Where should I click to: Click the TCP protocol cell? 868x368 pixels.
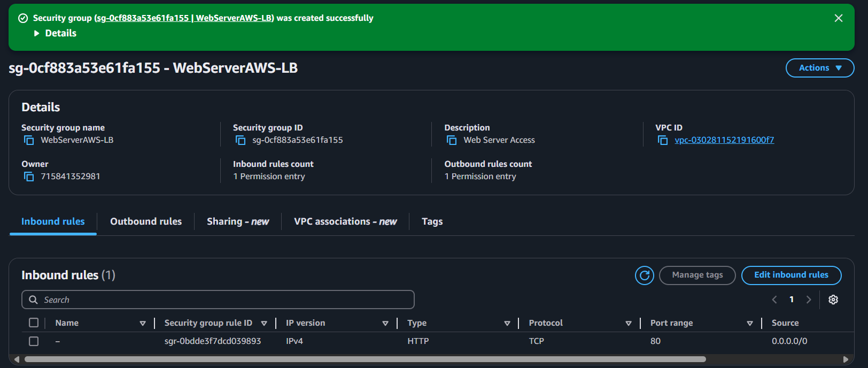coord(537,341)
